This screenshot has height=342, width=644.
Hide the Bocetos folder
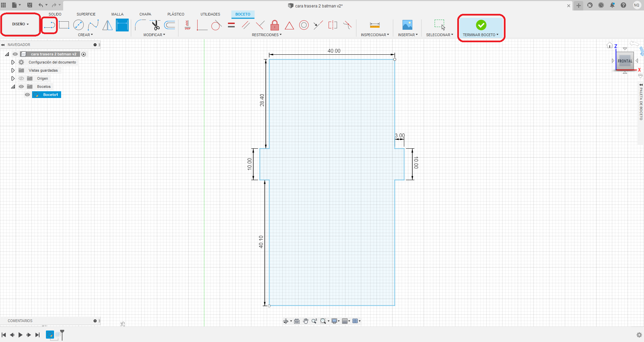pos(21,87)
